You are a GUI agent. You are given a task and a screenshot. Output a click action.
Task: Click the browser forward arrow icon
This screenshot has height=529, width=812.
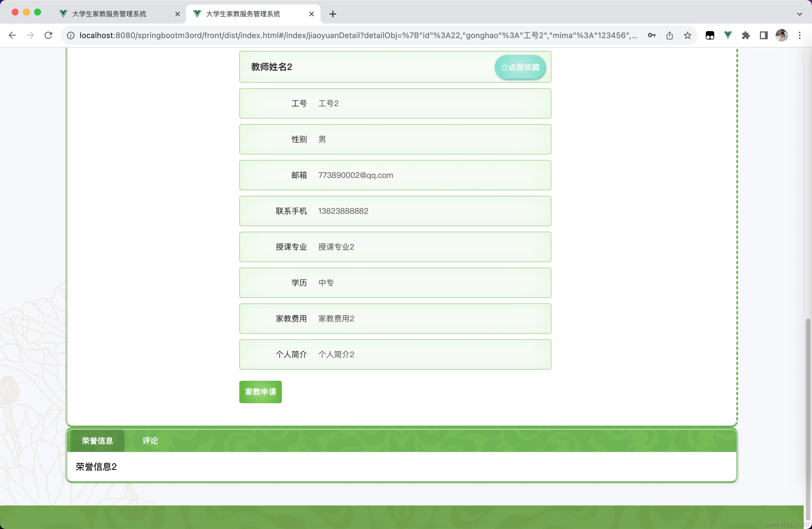[x=30, y=36]
